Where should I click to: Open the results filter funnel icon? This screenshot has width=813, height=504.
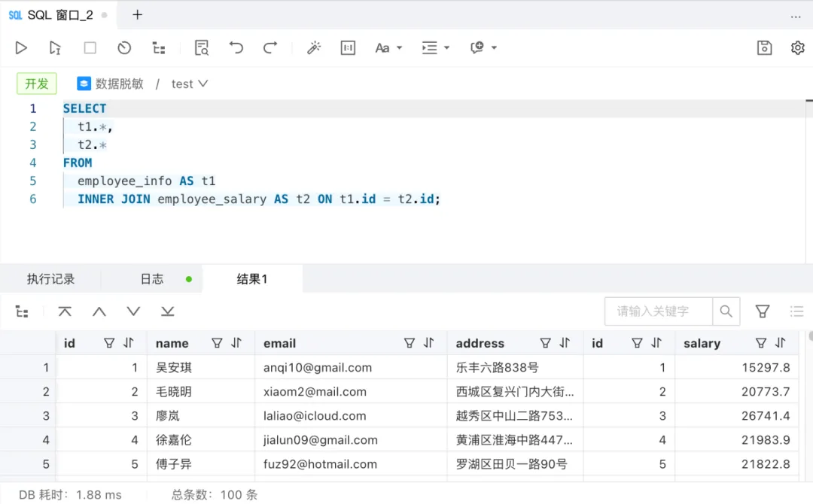[x=762, y=311]
